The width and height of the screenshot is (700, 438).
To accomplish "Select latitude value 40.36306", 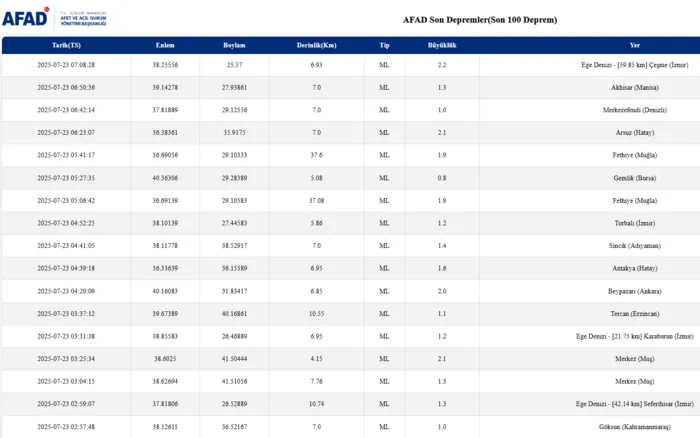I will point(165,178).
